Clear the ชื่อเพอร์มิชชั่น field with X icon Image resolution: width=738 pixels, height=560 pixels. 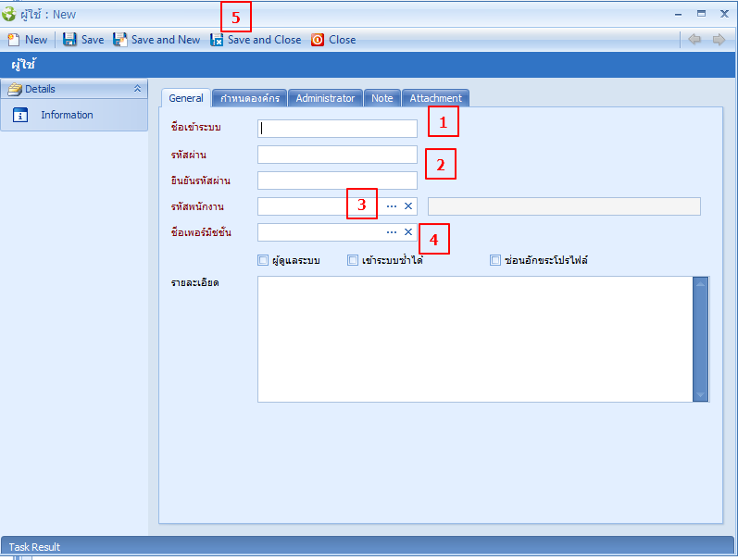click(x=407, y=231)
